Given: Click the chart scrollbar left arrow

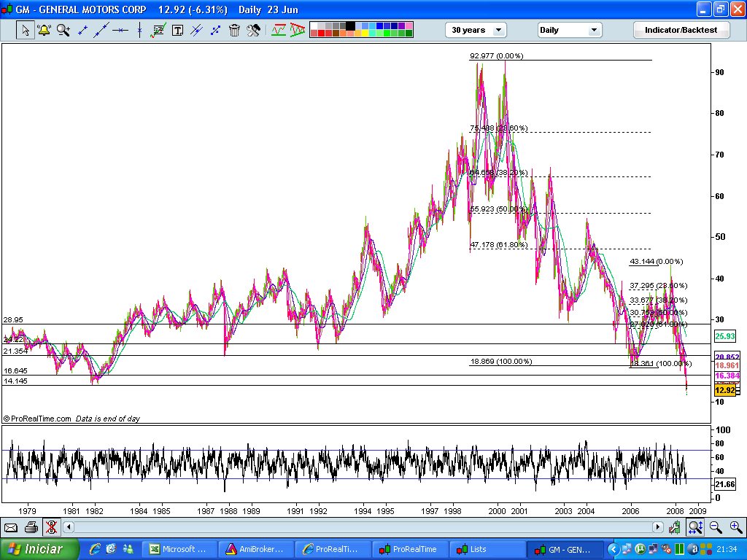Looking at the screenshot, I should coord(69,527).
